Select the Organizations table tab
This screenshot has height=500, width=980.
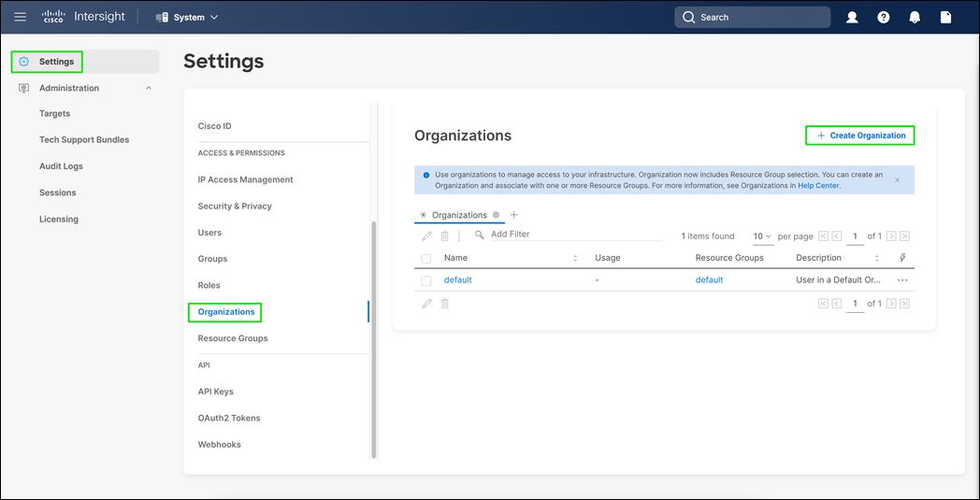click(x=459, y=215)
